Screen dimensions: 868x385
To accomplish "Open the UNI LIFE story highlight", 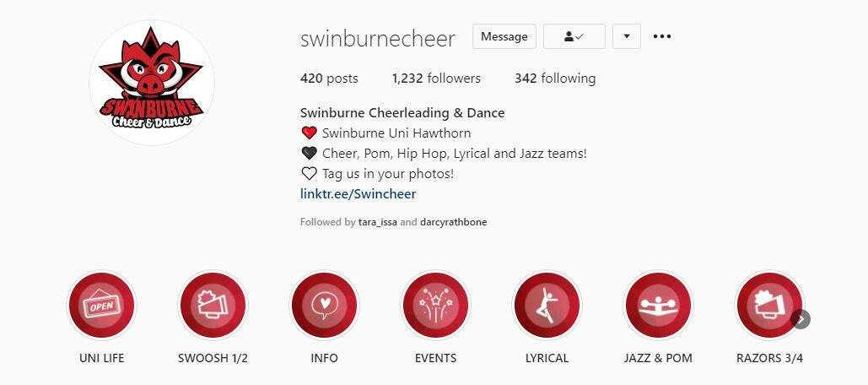I will (101, 306).
